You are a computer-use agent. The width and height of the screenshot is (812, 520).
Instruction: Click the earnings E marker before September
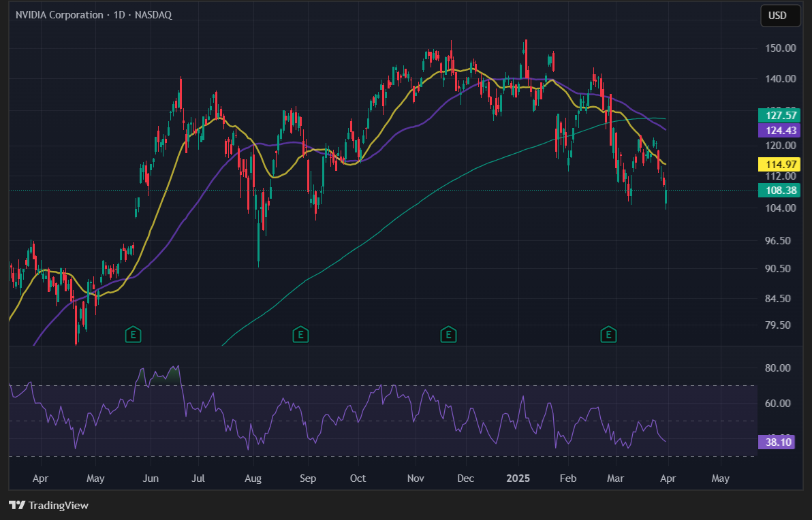(300, 334)
